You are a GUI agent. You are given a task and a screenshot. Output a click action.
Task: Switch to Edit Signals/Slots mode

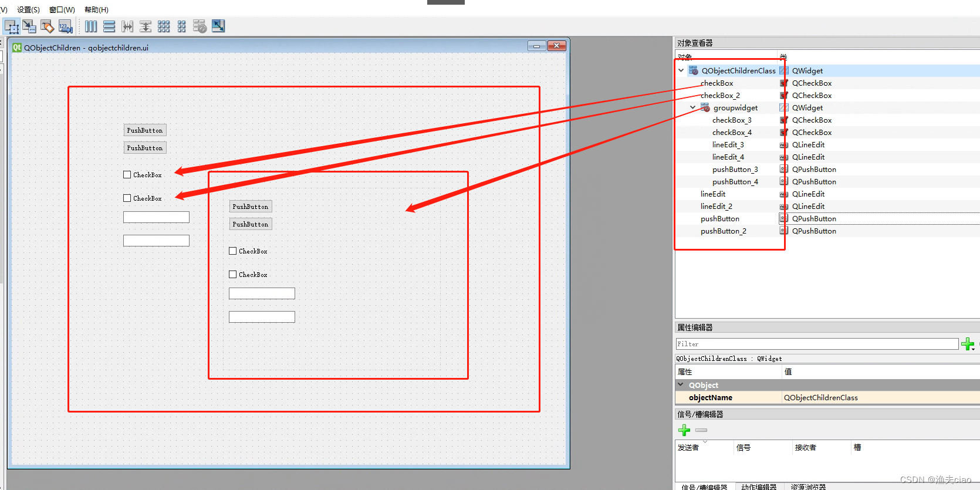click(x=29, y=26)
